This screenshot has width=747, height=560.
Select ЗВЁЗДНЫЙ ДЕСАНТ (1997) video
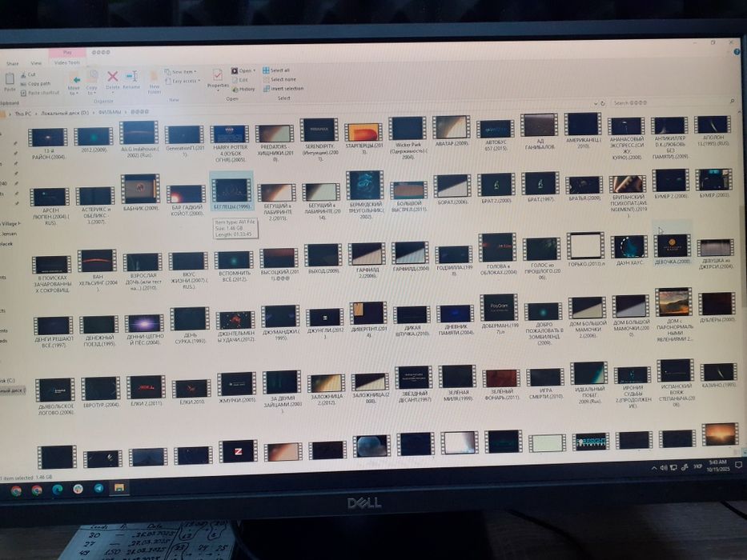pos(414,385)
